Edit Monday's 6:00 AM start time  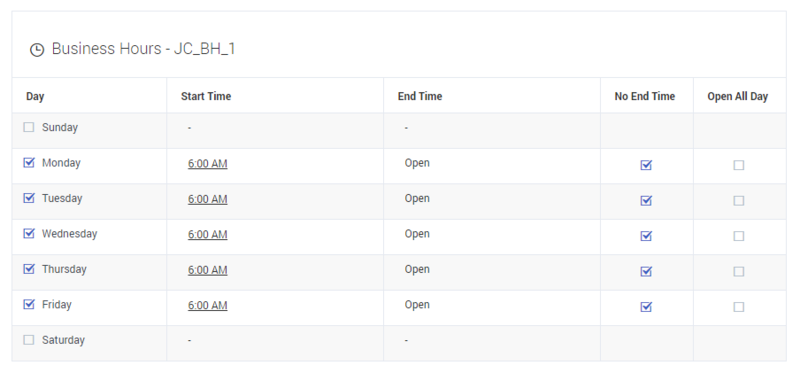click(x=208, y=164)
